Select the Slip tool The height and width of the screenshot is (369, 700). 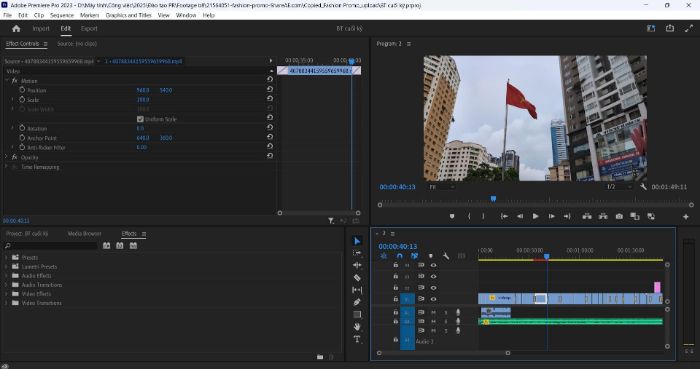357,290
